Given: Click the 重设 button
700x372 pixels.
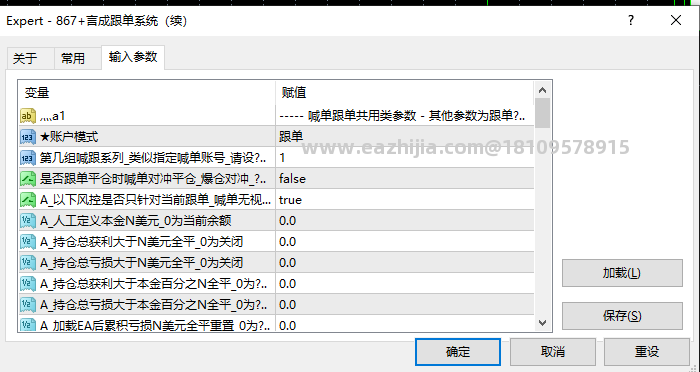Looking at the screenshot, I should point(646,351).
